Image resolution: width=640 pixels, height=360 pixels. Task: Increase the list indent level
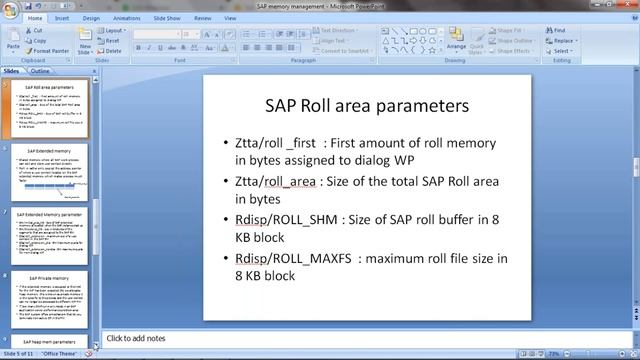pos(291,34)
